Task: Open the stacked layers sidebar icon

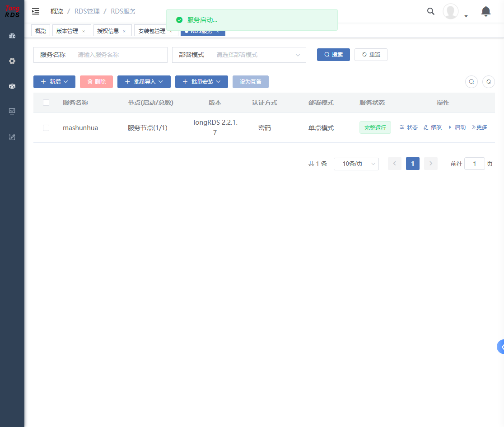Action: click(12, 86)
